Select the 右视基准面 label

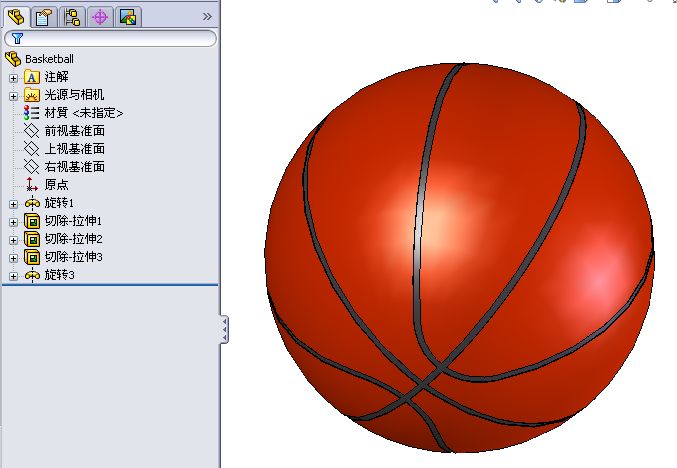pyautogui.click(x=75, y=167)
